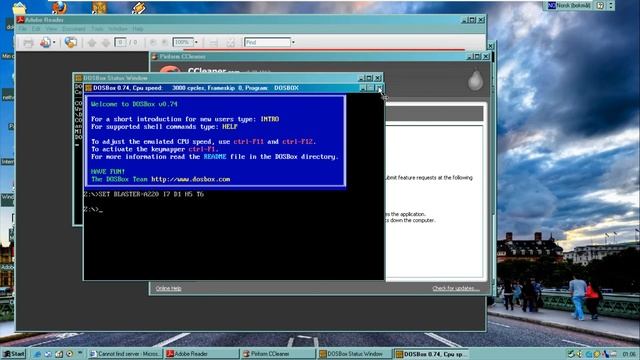Open the Window menu in Adobe Reader
Screen dimensions: 640x360
click(x=118, y=29)
